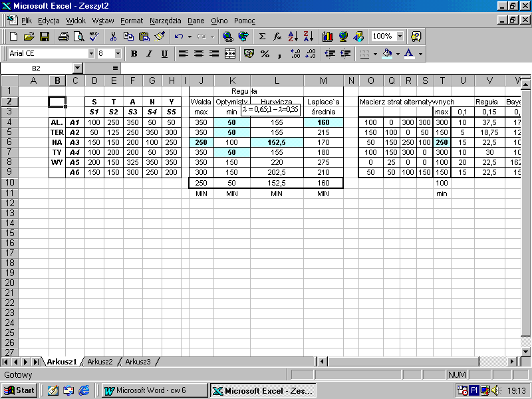The image size is (532, 399).
Task: Open Print Preview from the toolbar
Action: click(x=78, y=37)
